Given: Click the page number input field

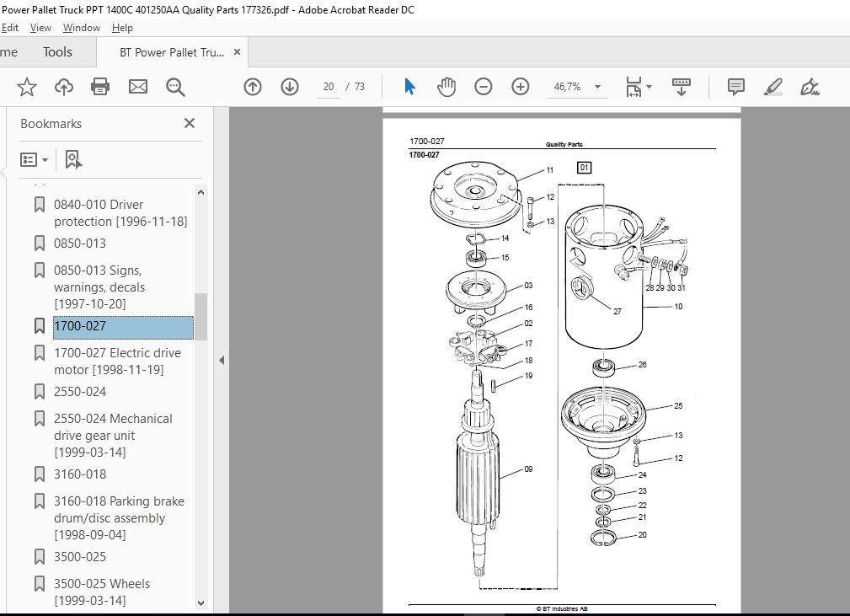Looking at the screenshot, I should 329,87.
